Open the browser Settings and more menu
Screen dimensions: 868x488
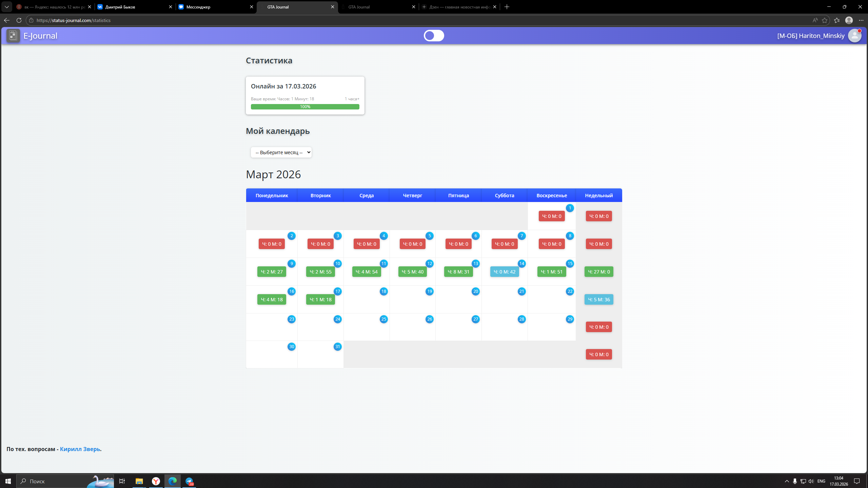coord(861,20)
